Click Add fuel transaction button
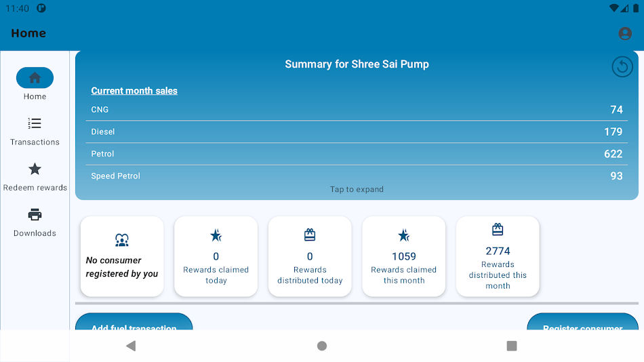Screen dimensions: 644x362 click(134, 322)
